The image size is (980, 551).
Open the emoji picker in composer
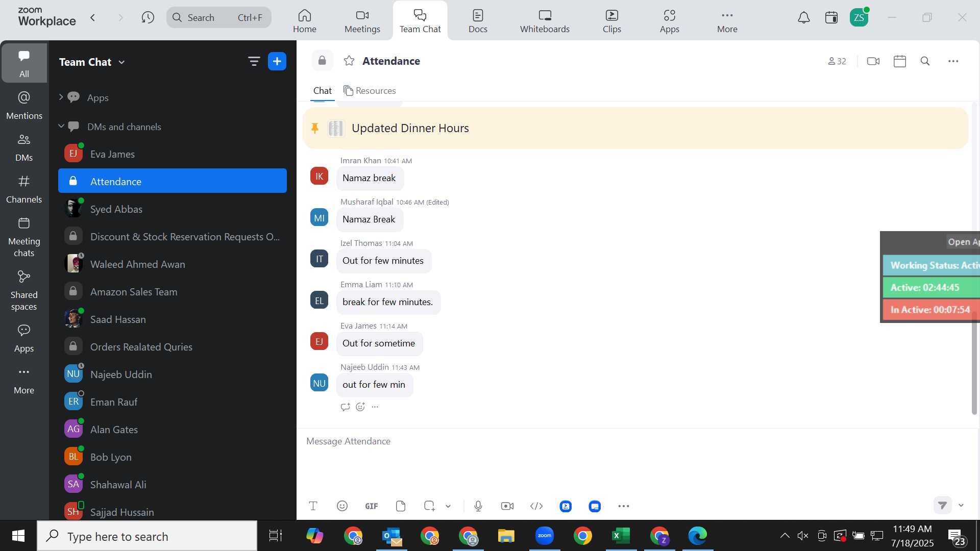342,506
